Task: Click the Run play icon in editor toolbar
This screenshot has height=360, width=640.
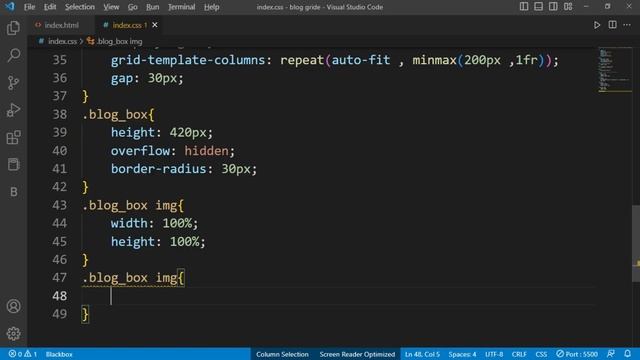Action: pyautogui.click(x=597, y=25)
